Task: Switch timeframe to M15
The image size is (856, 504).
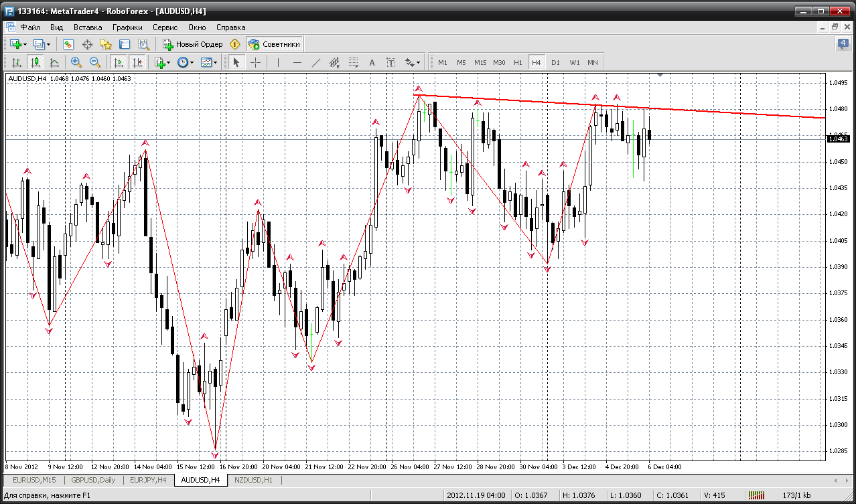Action: [480, 62]
